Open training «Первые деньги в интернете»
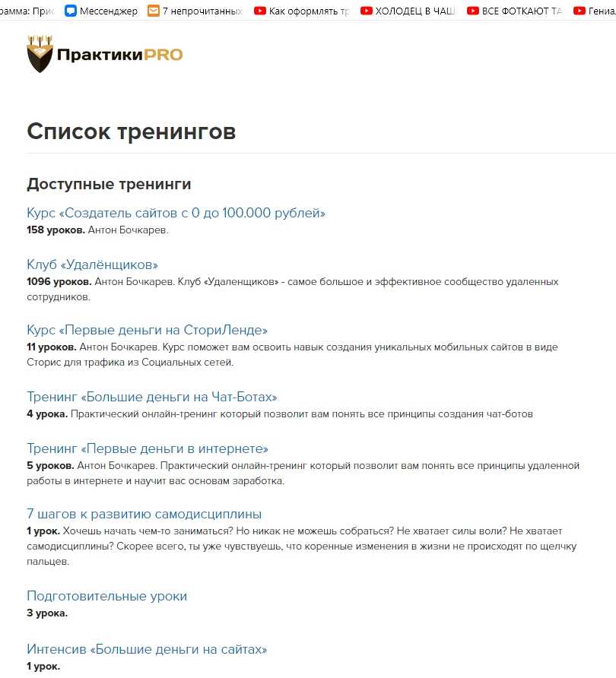 tap(148, 448)
